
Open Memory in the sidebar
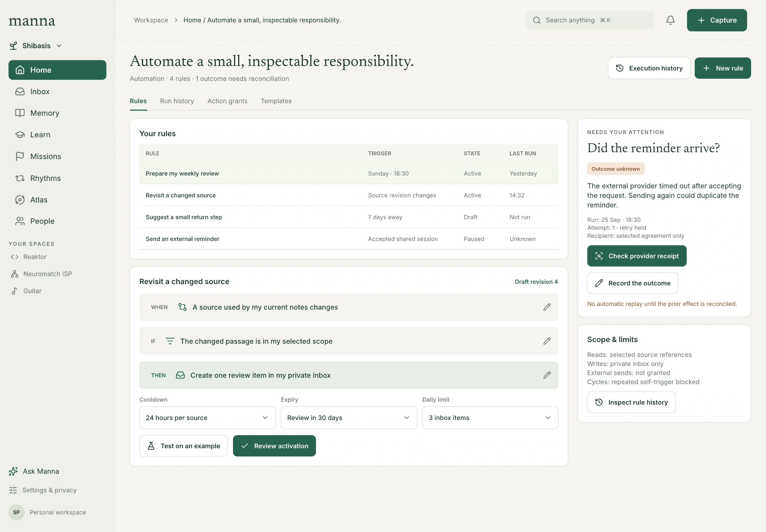[x=57, y=113]
